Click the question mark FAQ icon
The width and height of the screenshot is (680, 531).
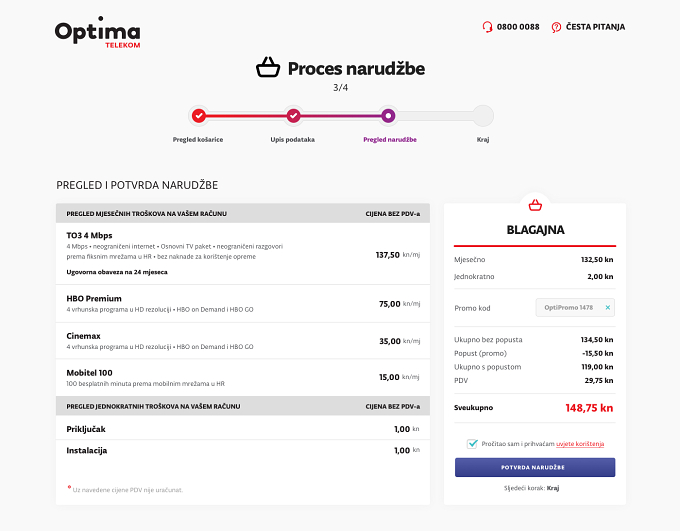pos(556,27)
